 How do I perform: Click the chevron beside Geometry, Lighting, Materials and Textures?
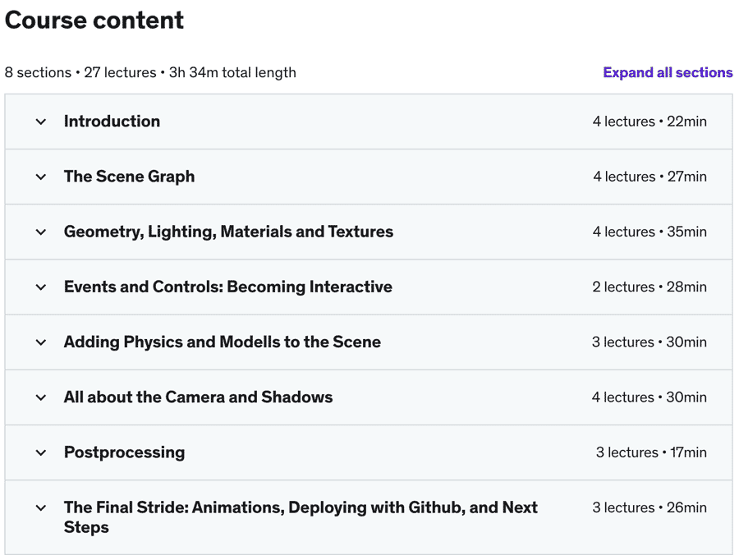coord(41,232)
